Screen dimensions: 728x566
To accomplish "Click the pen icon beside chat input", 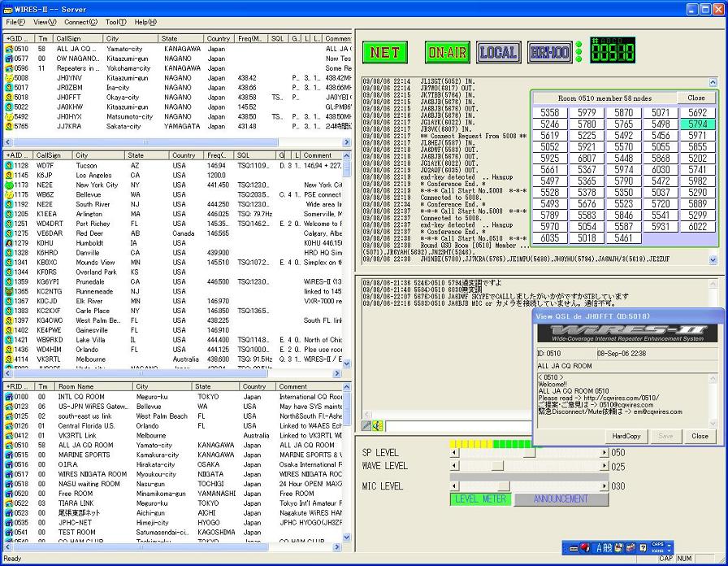I will (366, 425).
